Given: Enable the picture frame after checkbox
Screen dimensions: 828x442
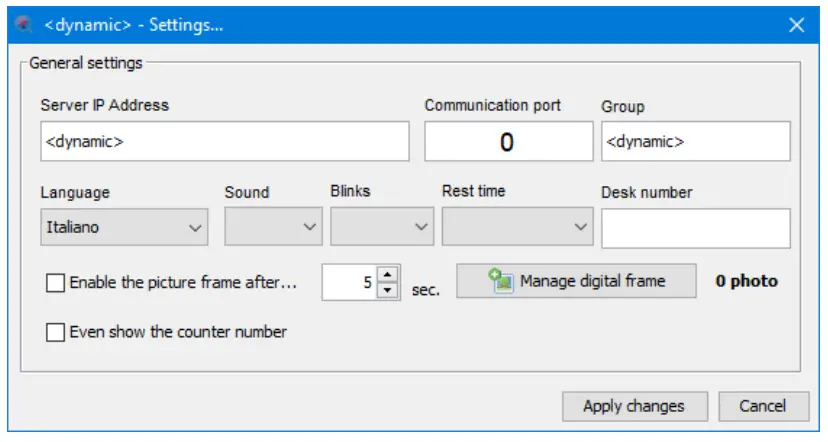Looking at the screenshot, I should 55,283.
